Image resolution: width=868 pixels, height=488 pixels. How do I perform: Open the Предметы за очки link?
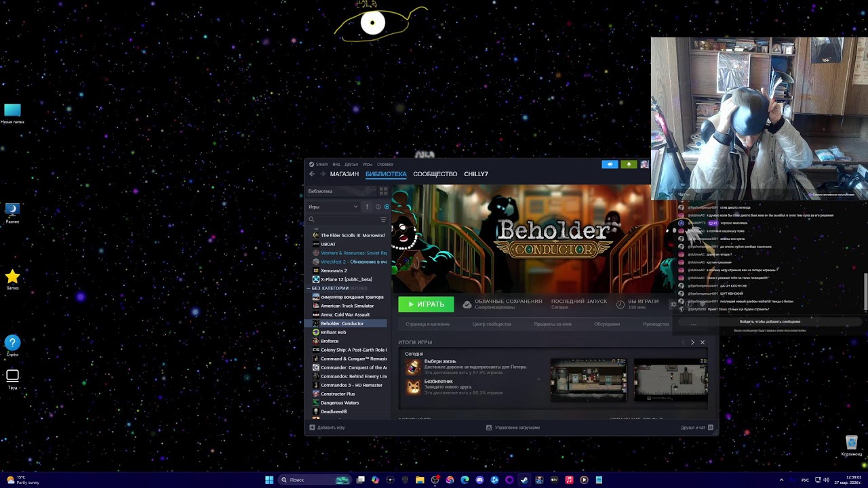tap(553, 324)
